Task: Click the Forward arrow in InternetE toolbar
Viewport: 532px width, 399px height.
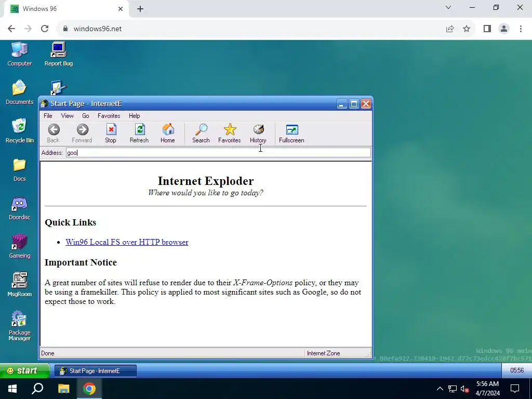Action: (82, 133)
